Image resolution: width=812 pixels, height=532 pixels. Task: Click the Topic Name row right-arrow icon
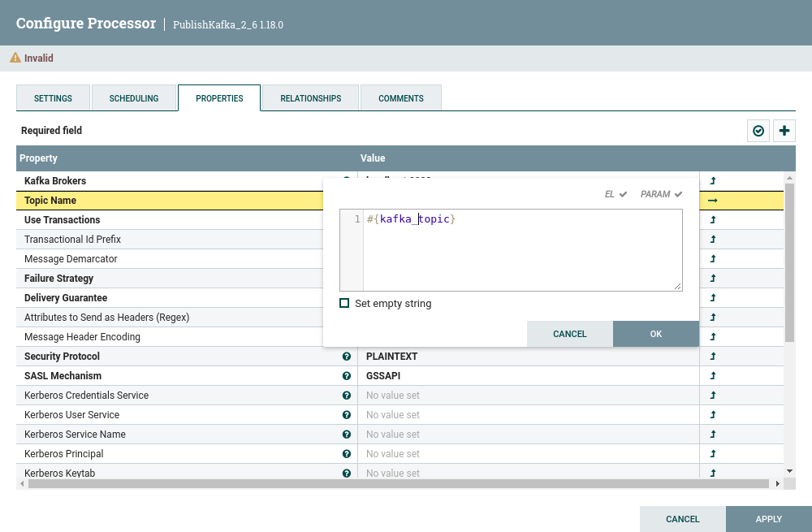coord(713,201)
